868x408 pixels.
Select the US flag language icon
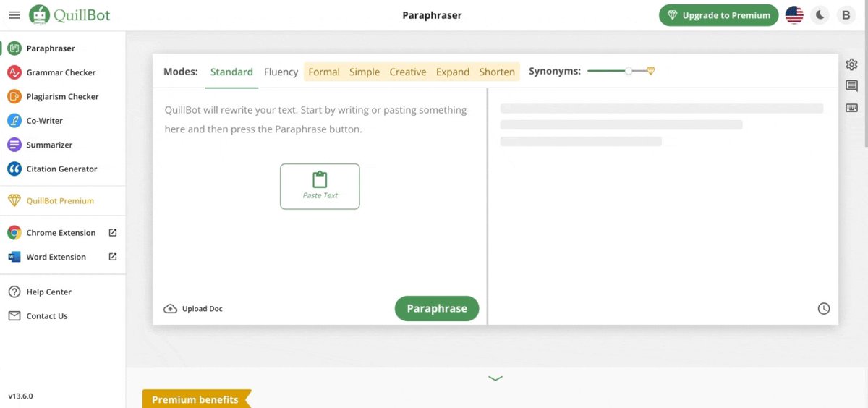coord(794,15)
